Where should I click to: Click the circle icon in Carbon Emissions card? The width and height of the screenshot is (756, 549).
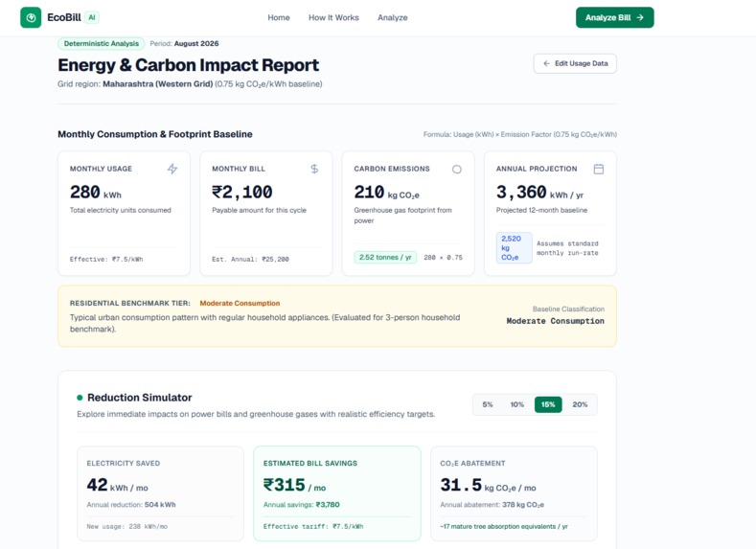[457, 170]
